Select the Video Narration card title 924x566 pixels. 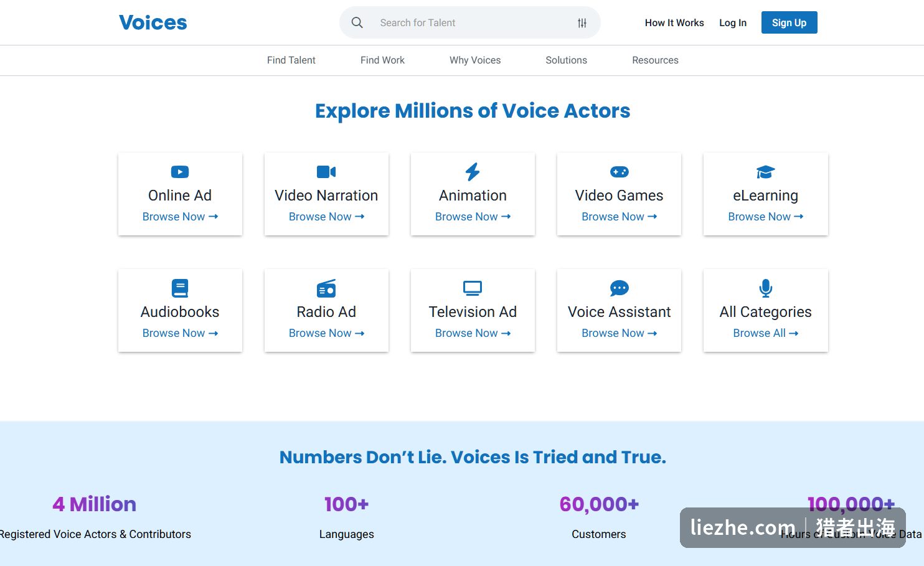point(326,196)
